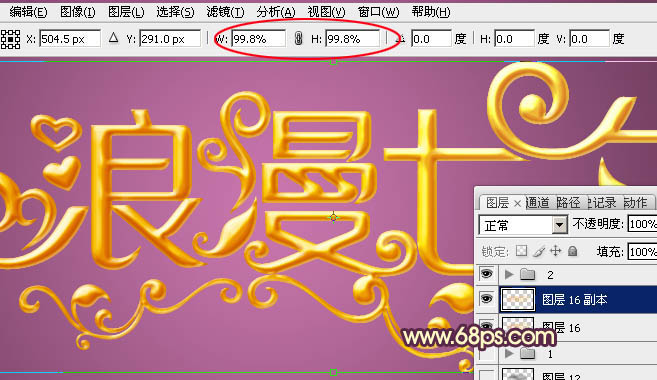Screen dimensions: 657x380
Task: Select the 图层 panel tab
Action: click(x=497, y=203)
